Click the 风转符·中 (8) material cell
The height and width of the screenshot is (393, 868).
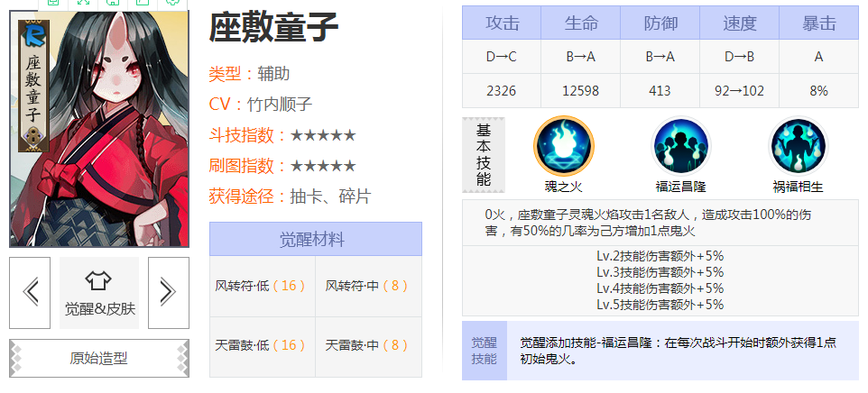369,286
